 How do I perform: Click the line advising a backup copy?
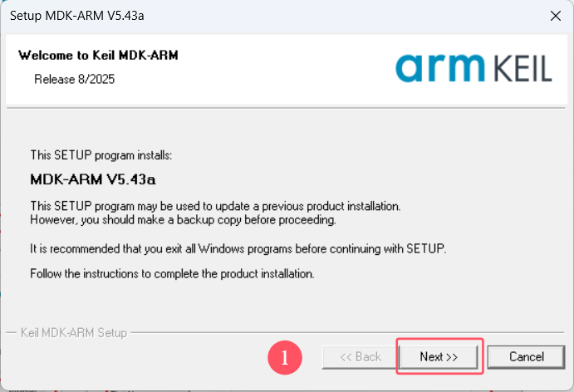click(183, 220)
